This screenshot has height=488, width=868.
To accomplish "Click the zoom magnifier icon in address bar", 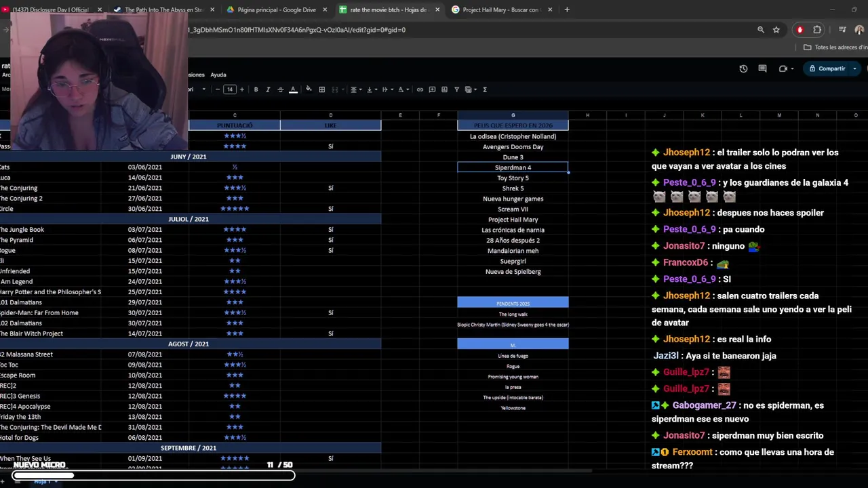I will tap(761, 30).
